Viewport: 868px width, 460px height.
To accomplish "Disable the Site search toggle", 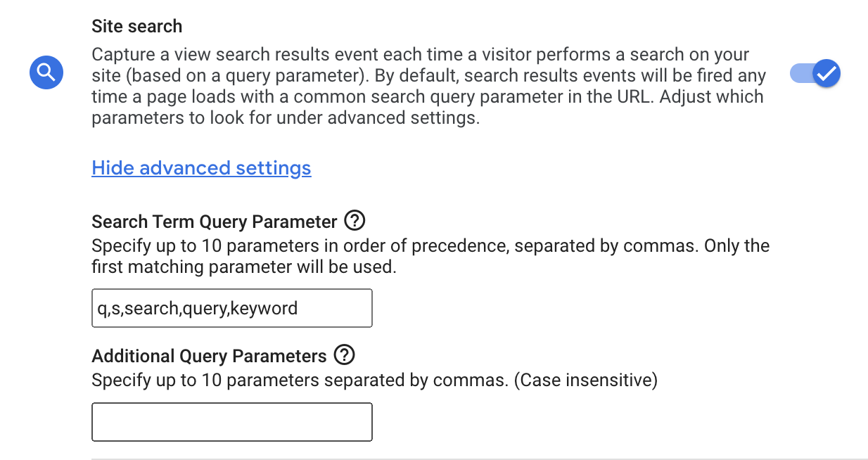I will pyautogui.click(x=815, y=73).
